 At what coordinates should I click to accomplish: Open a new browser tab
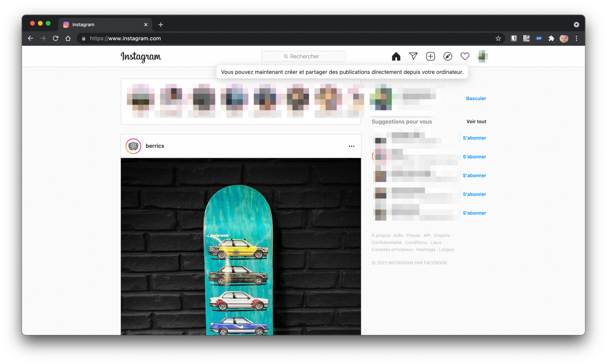pyautogui.click(x=161, y=25)
